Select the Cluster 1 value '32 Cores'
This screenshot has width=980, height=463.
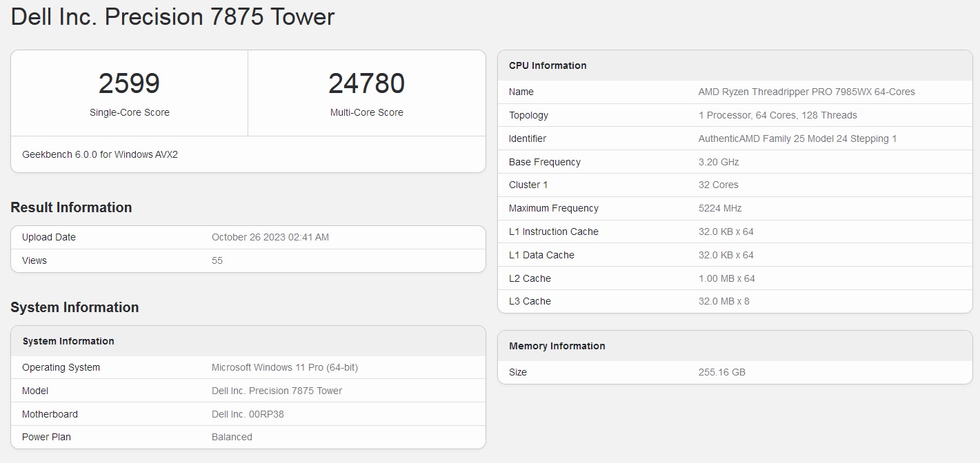(719, 185)
